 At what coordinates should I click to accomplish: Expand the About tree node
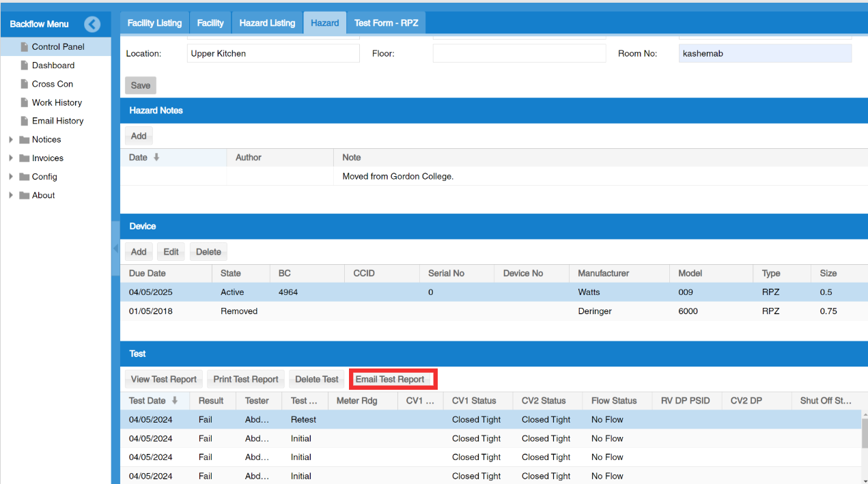(x=11, y=195)
